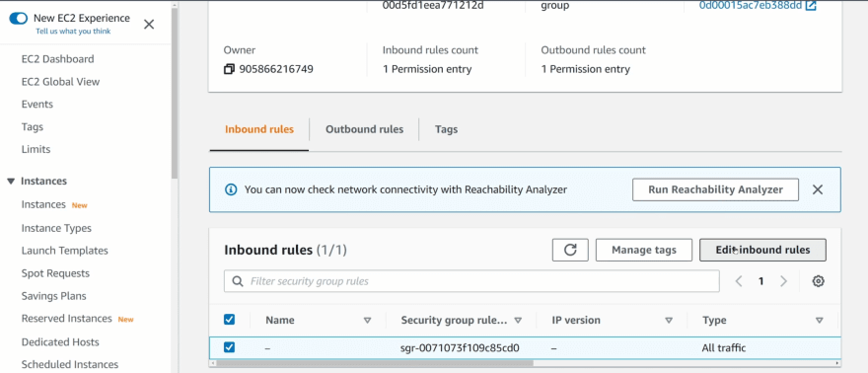Viewport: 868px width, 373px height.
Task: Close the EC2 sidebar with the X icon
Action: 149,24
